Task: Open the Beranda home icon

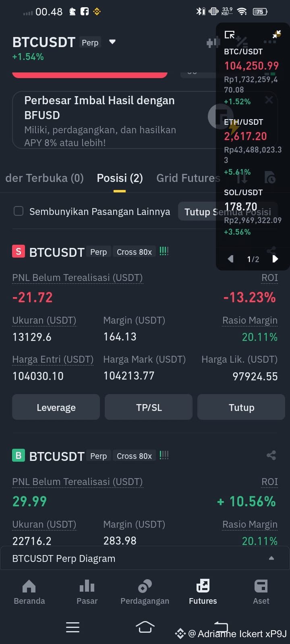Action: point(29,592)
